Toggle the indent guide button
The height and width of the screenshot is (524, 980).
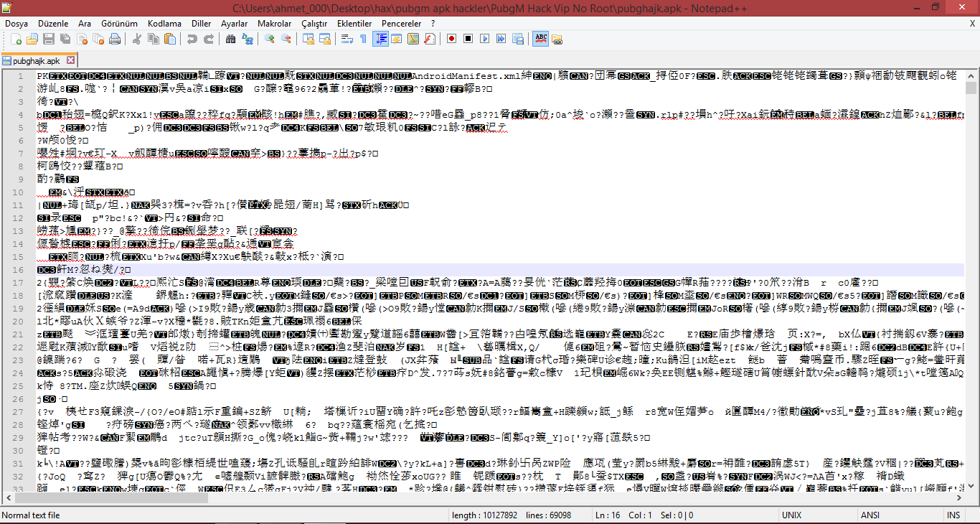point(380,39)
